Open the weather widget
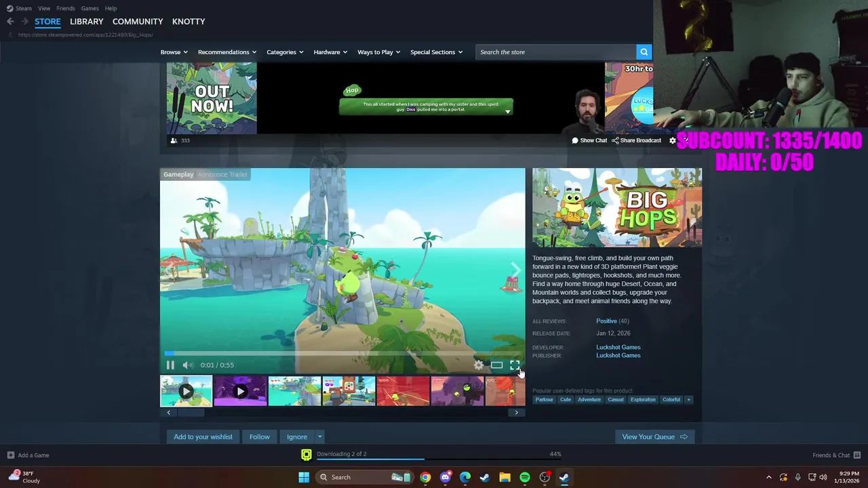 tap(23, 476)
